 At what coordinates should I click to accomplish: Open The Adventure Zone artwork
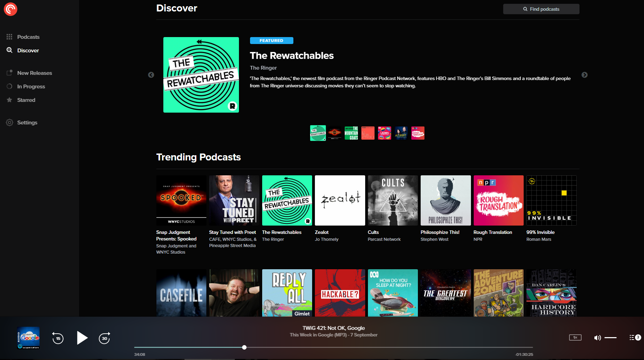pos(499,293)
